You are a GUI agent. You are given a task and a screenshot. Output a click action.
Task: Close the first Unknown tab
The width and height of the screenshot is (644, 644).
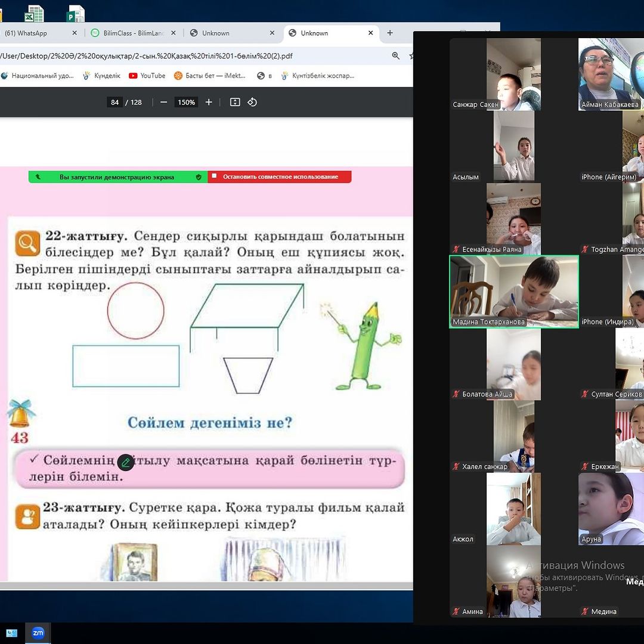[272, 33]
